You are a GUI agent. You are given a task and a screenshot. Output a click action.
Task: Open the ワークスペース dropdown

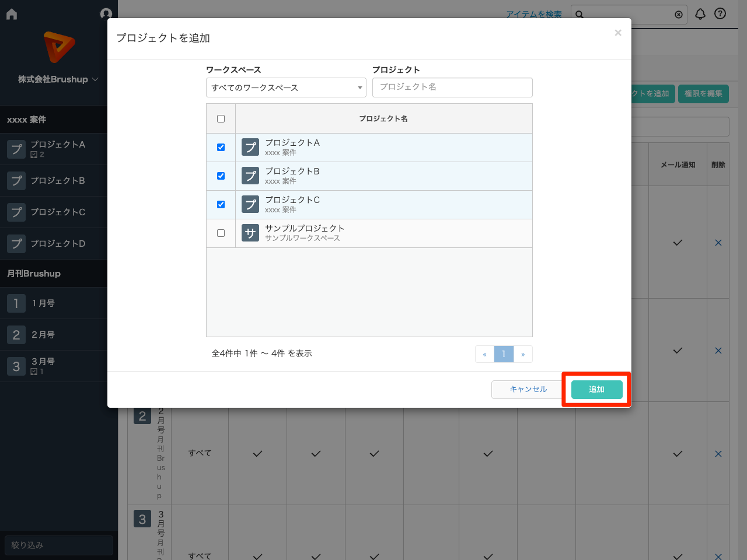point(286,87)
